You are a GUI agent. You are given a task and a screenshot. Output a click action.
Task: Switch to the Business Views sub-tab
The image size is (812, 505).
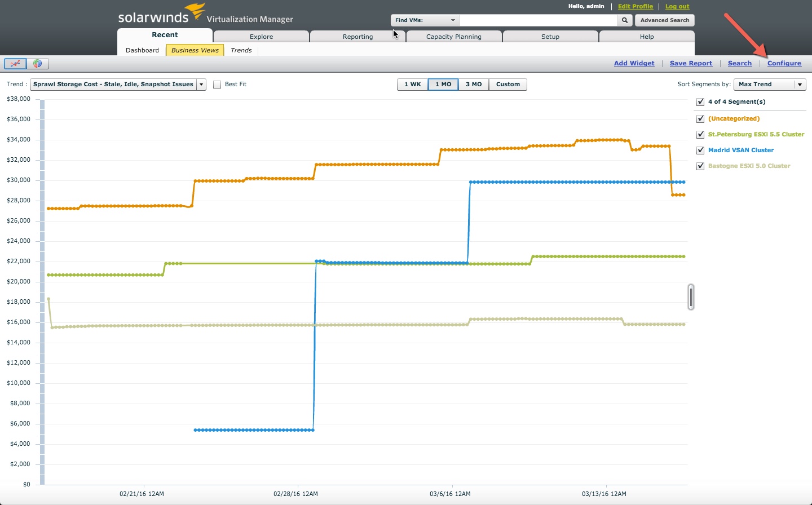pos(195,50)
